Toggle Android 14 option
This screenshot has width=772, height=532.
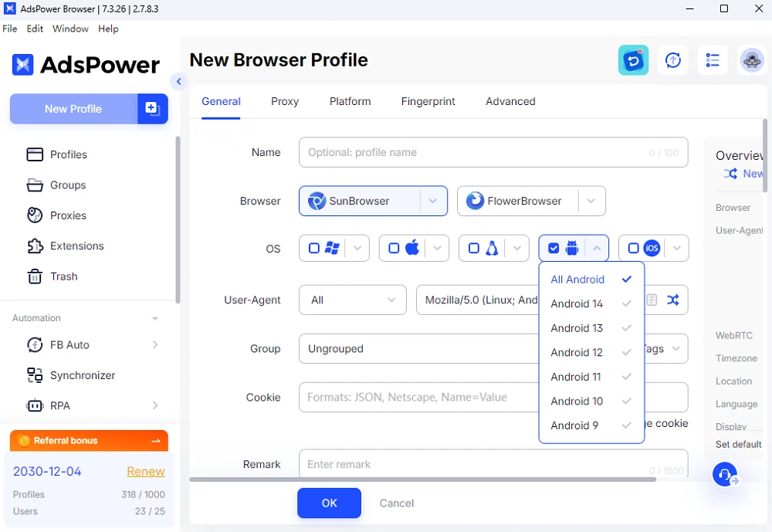591,304
